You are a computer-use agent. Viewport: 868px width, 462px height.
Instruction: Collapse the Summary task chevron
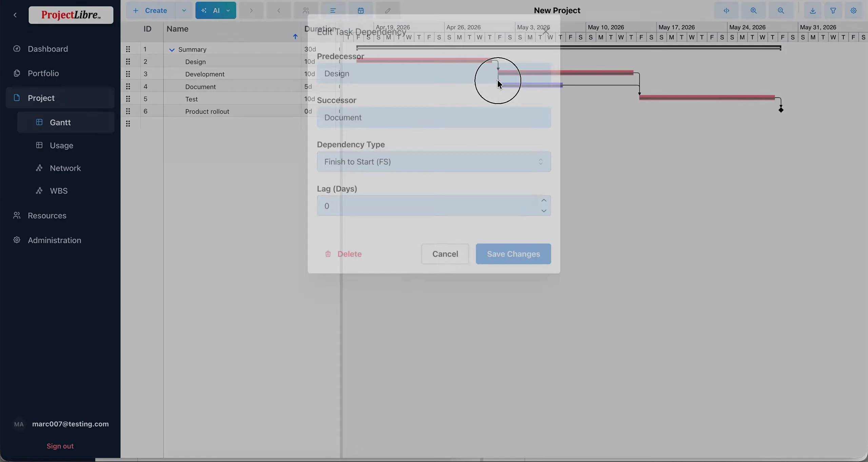point(172,50)
